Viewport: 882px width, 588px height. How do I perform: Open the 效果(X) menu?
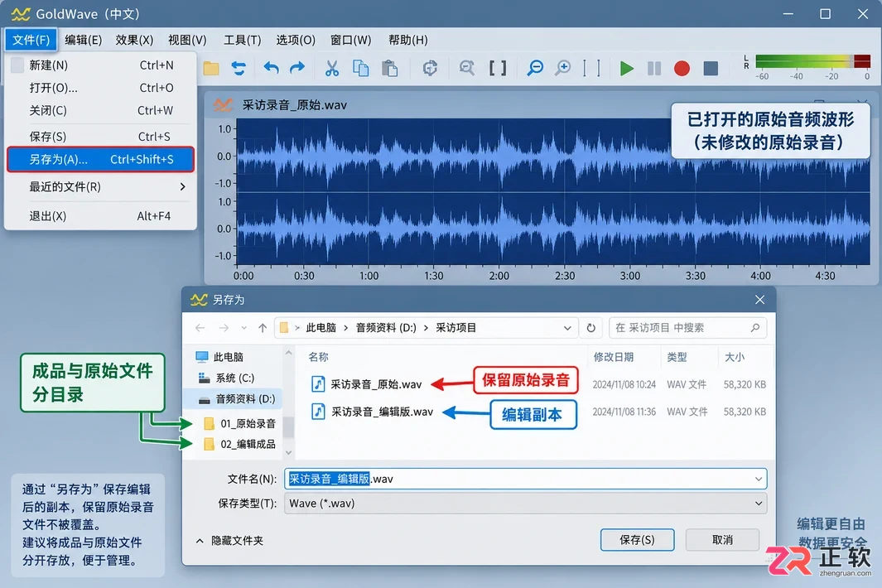134,40
